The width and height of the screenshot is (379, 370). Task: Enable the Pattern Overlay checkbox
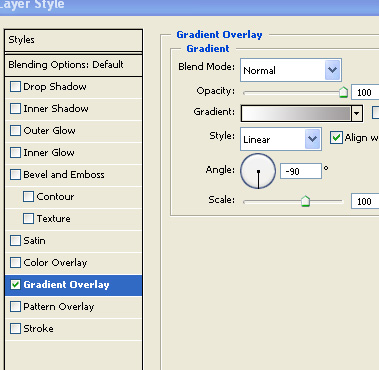pyautogui.click(x=15, y=307)
